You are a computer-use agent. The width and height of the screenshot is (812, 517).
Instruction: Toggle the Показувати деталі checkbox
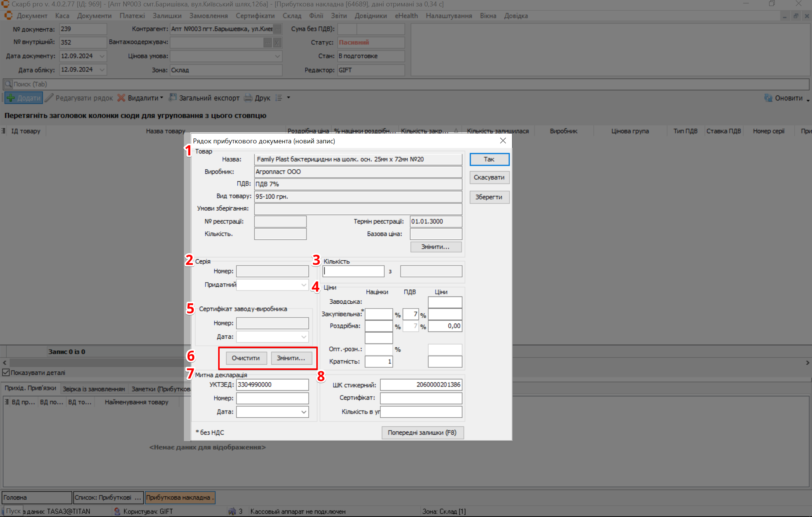pyautogui.click(x=6, y=373)
